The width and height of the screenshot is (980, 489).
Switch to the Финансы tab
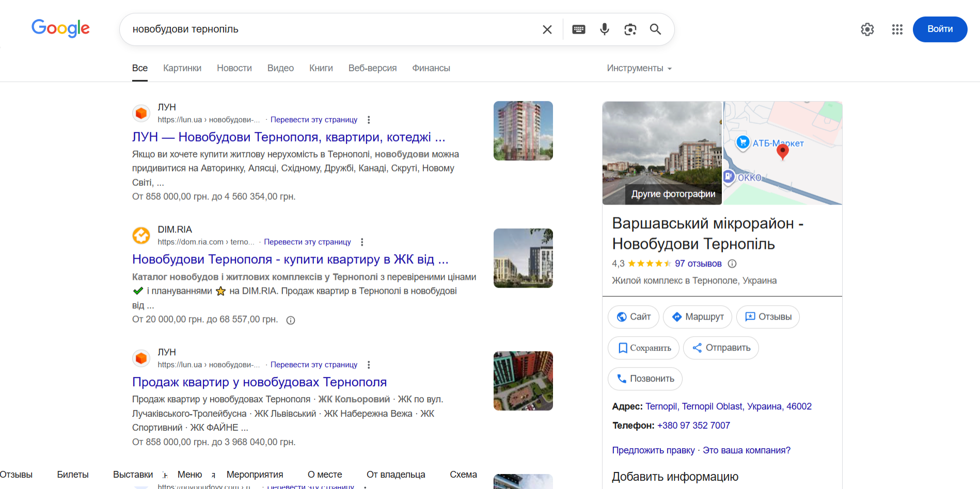coord(431,68)
